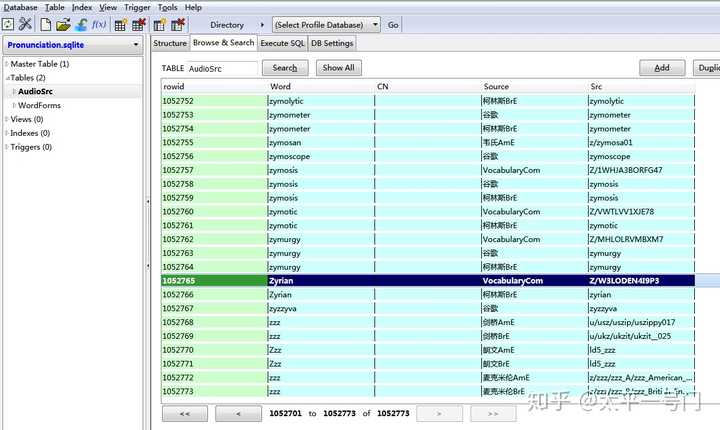The image size is (720, 430).
Task: Click Src cell 'z/zymosa01'
Action: (641, 142)
